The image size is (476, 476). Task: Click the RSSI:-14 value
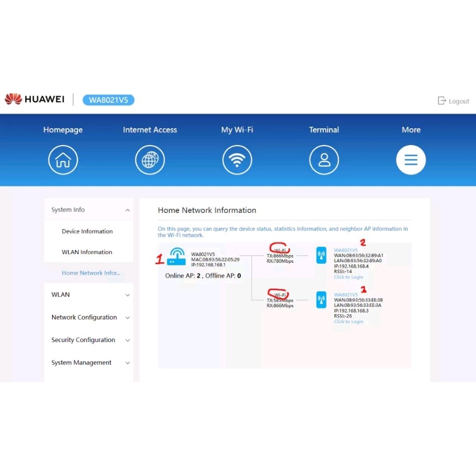[343, 271]
